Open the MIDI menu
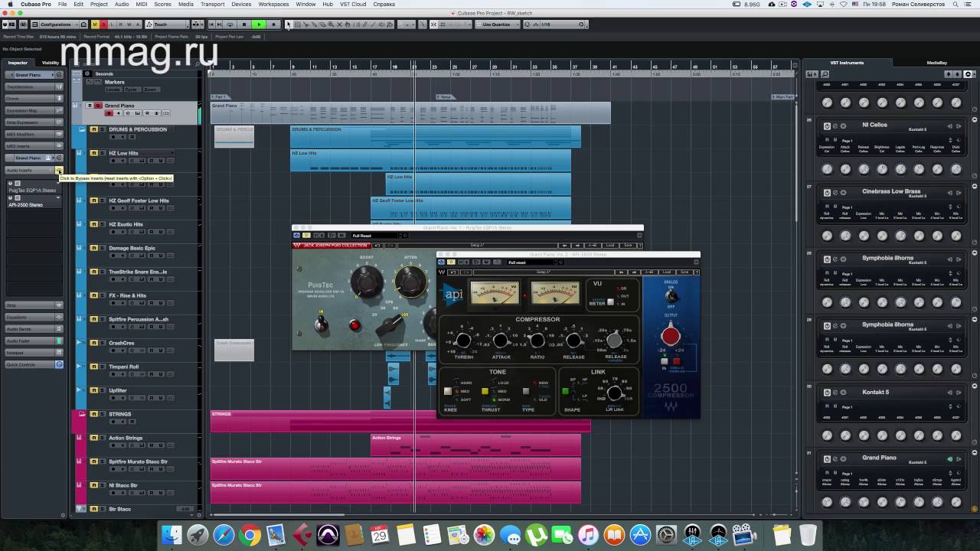980x551 pixels. pos(142,4)
